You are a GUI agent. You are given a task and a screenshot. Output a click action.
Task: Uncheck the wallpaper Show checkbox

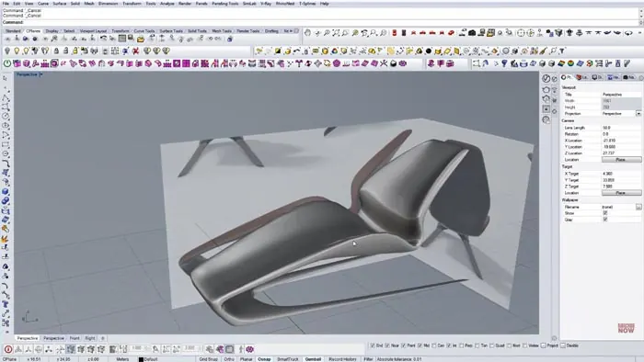[x=605, y=213]
